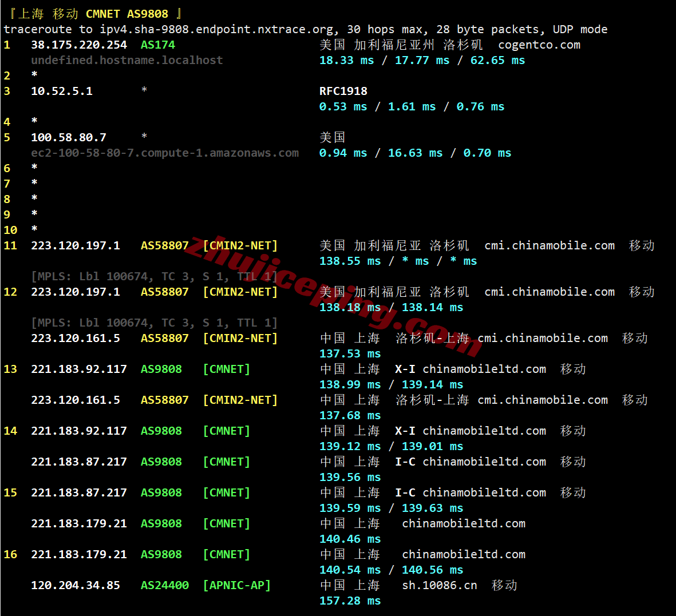Select the hostname ipv4.sha-9808.endpoint.nxtrace.org

(217, 29)
